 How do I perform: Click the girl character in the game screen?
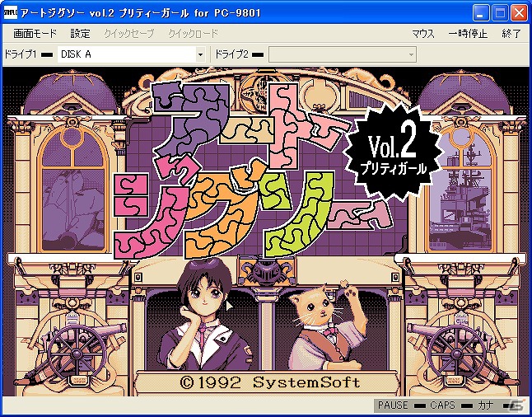coord(203,316)
